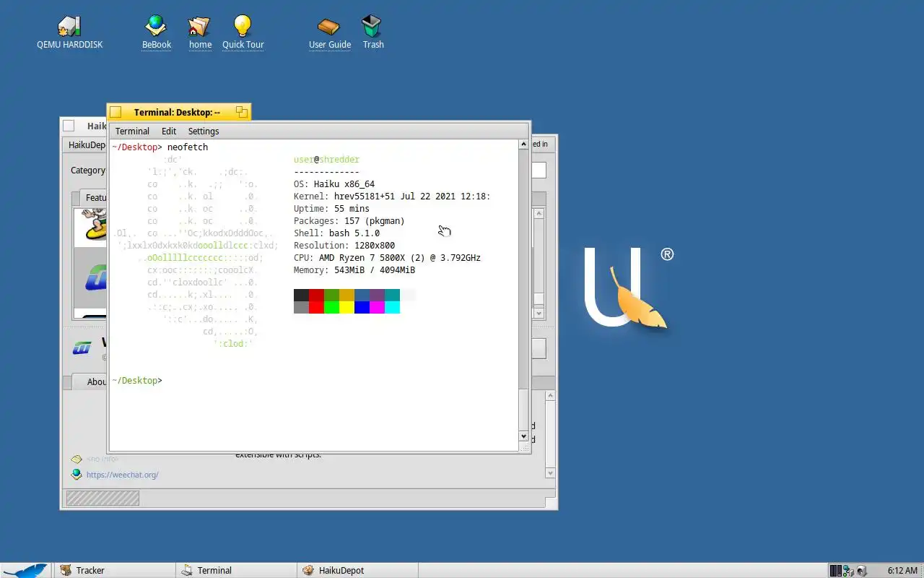This screenshot has height=578, width=924.
Task: Switch to Terminal in the Deskbar
Action: (x=236, y=570)
